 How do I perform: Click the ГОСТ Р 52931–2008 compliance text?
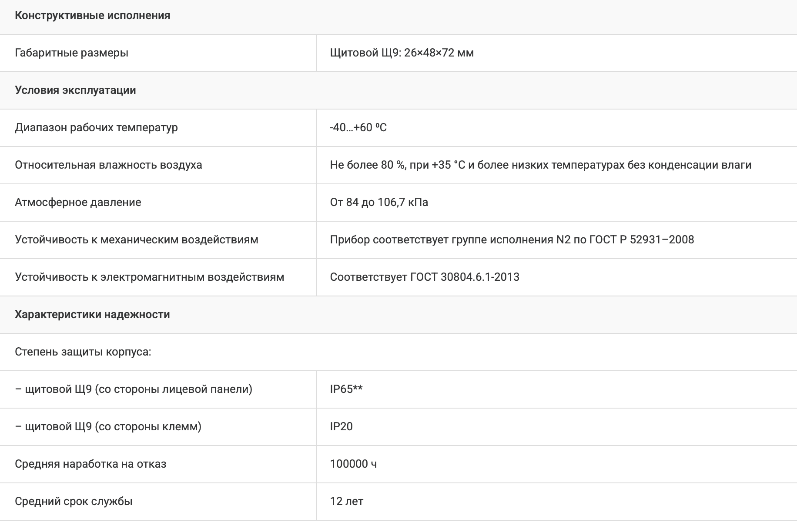coord(512,240)
